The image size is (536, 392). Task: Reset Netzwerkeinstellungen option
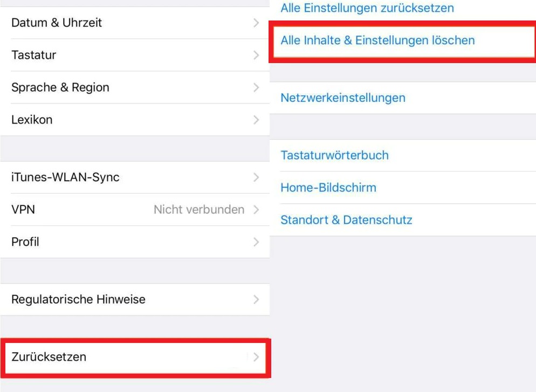(x=343, y=98)
